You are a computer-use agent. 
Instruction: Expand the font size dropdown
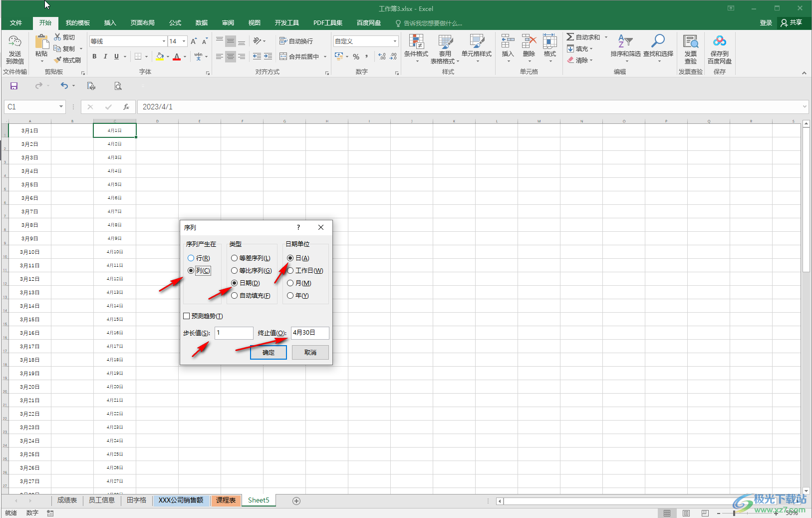tap(184, 41)
